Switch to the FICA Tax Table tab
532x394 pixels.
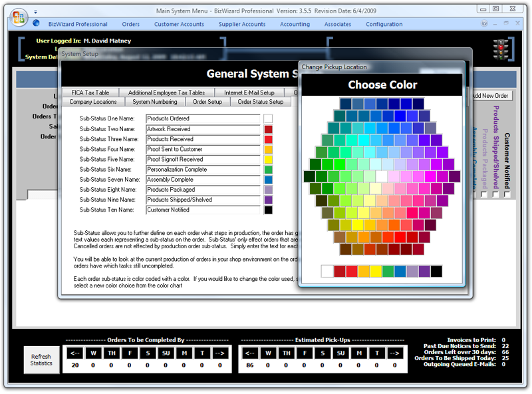(x=90, y=93)
